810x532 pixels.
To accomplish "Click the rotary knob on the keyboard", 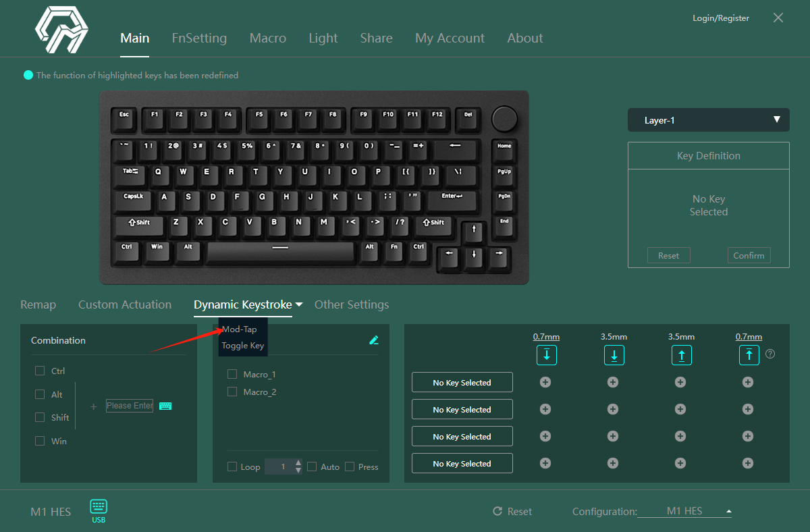I will tap(503, 118).
